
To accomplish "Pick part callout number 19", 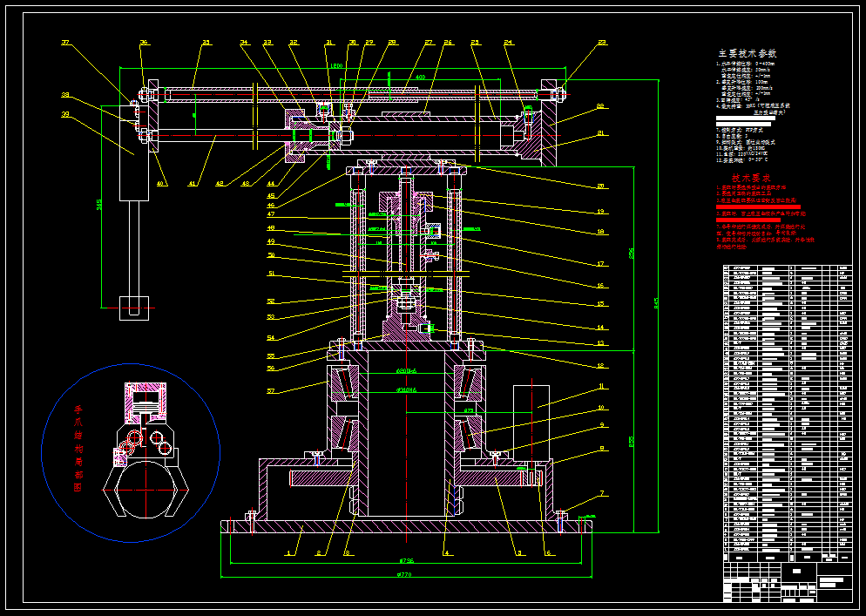I will (601, 212).
